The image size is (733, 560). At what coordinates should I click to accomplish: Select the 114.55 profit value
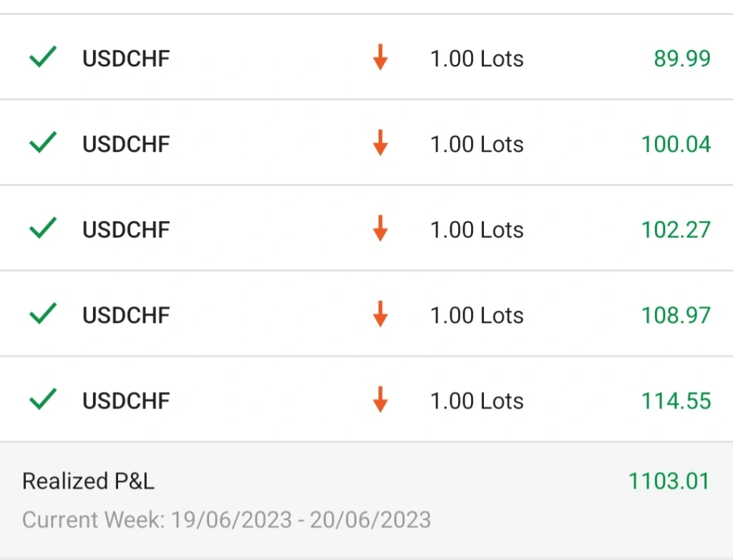pos(676,401)
